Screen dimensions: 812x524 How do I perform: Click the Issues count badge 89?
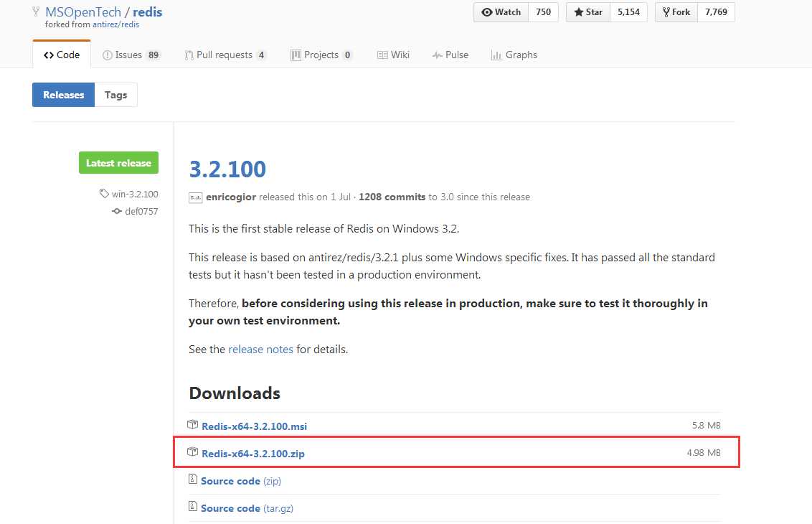(x=154, y=55)
